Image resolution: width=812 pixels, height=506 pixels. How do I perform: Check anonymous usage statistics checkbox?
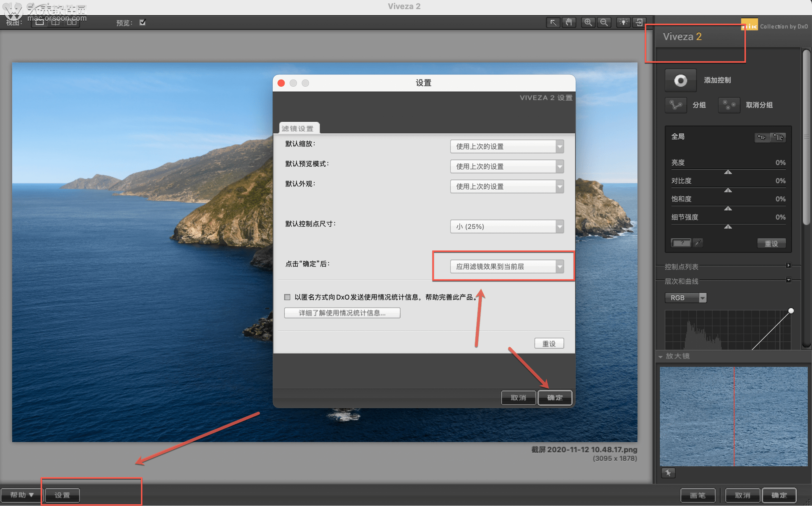(x=287, y=297)
